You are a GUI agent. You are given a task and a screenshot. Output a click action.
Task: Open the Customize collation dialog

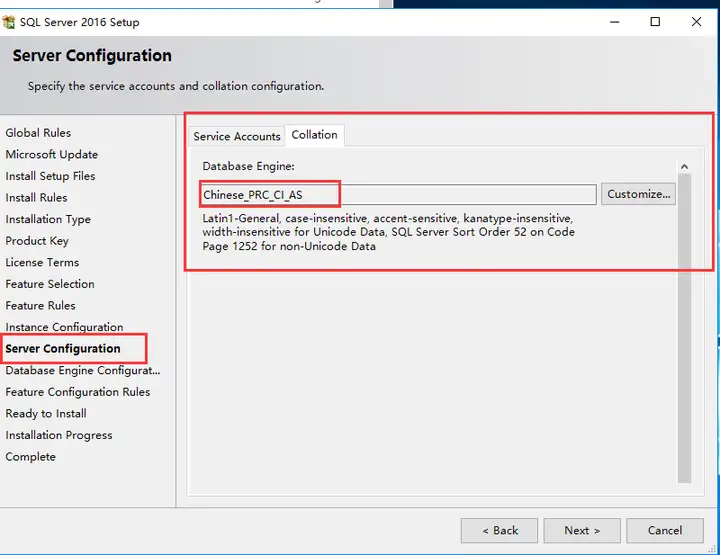point(638,194)
